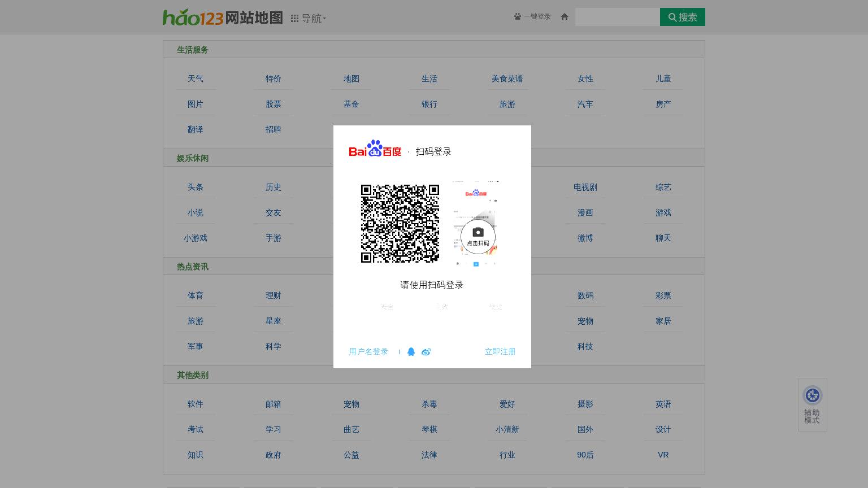The height and width of the screenshot is (488, 868).
Task: Open the 邮箱 link
Action: [274, 404]
